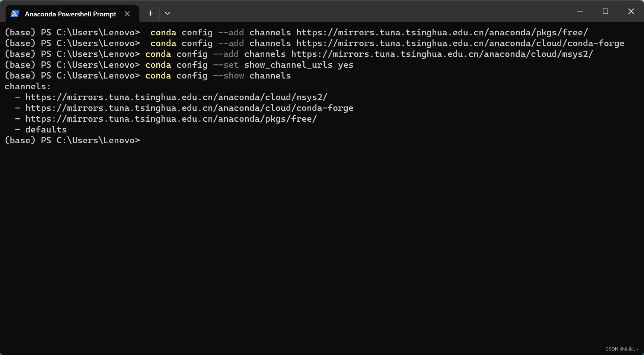Click the pkgs/free/ URL in the channels output
Image resolution: width=644 pixels, height=355 pixels.
pyautogui.click(x=171, y=119)
